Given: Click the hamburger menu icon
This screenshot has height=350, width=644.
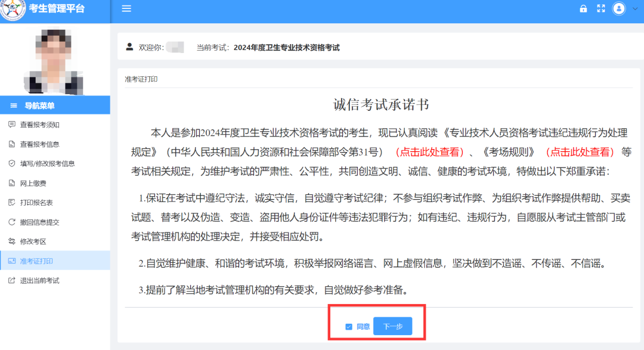Looking at the screenshot, I should pos(126,9).
